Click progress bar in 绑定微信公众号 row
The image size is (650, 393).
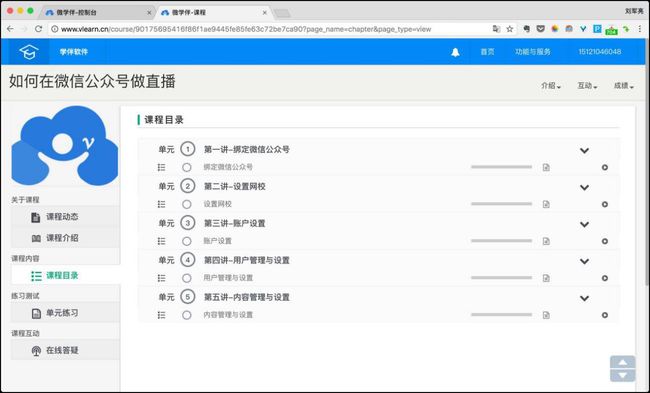click(x=501, y=167)
